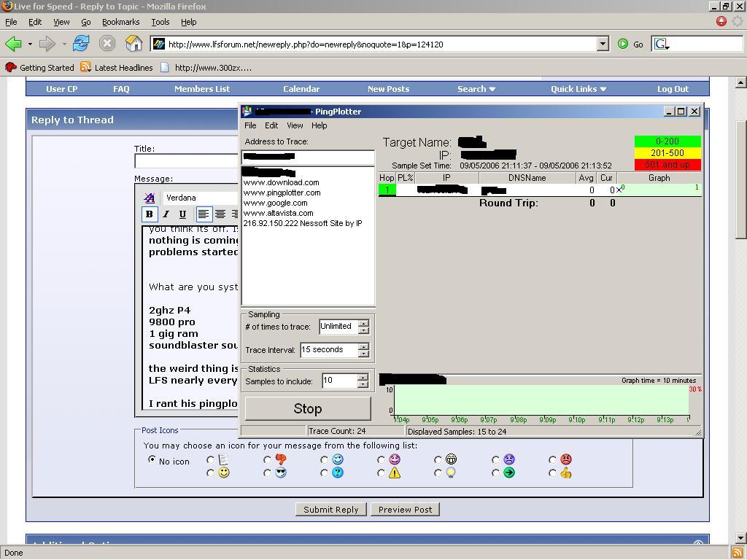Center-align the message text

220,214
